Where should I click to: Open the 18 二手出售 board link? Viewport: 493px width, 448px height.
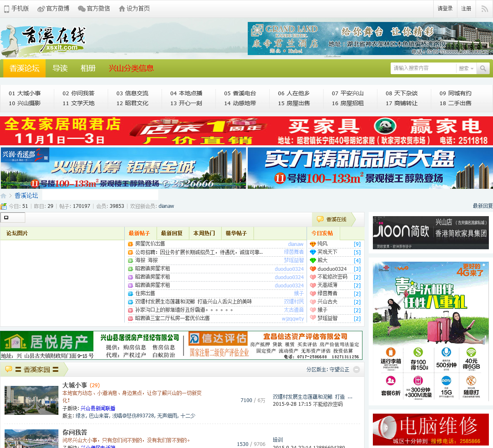(456, 103)
